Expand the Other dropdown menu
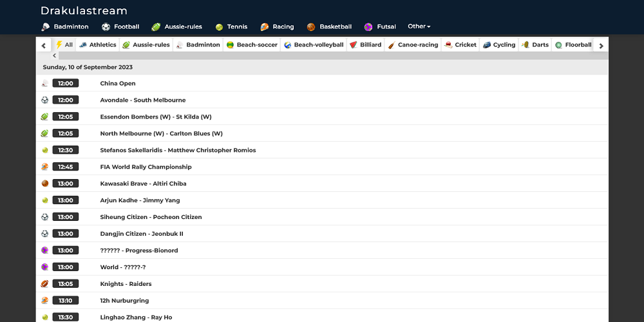The image size is (644, 322). coord(419,26)
